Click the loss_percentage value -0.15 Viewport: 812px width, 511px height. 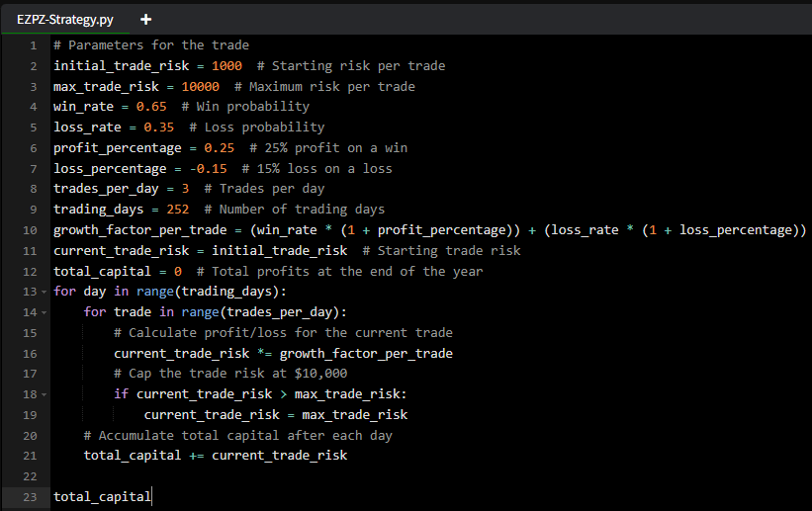pos(208,169)
